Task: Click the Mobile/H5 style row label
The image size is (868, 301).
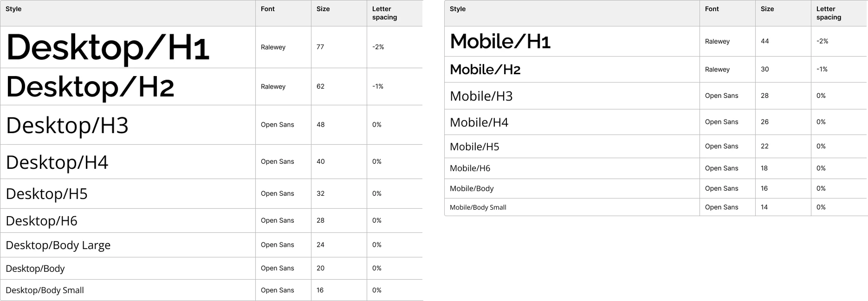Action: pos(474,147)
